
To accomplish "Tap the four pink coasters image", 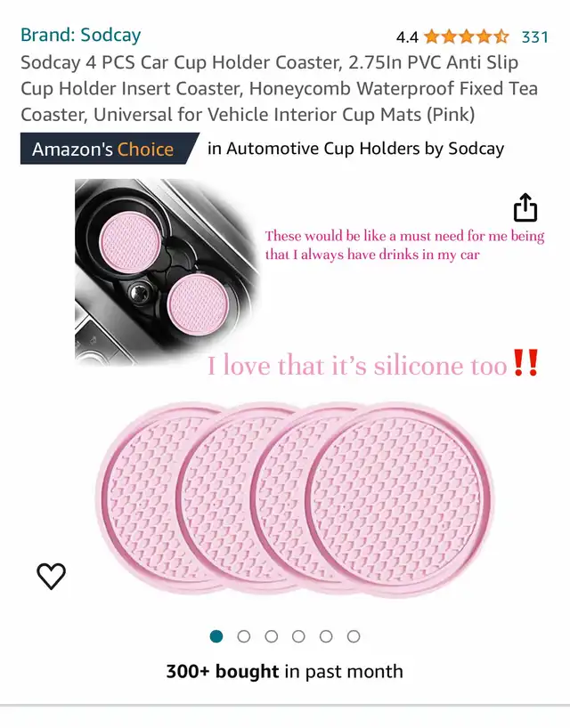I will 295,499.
